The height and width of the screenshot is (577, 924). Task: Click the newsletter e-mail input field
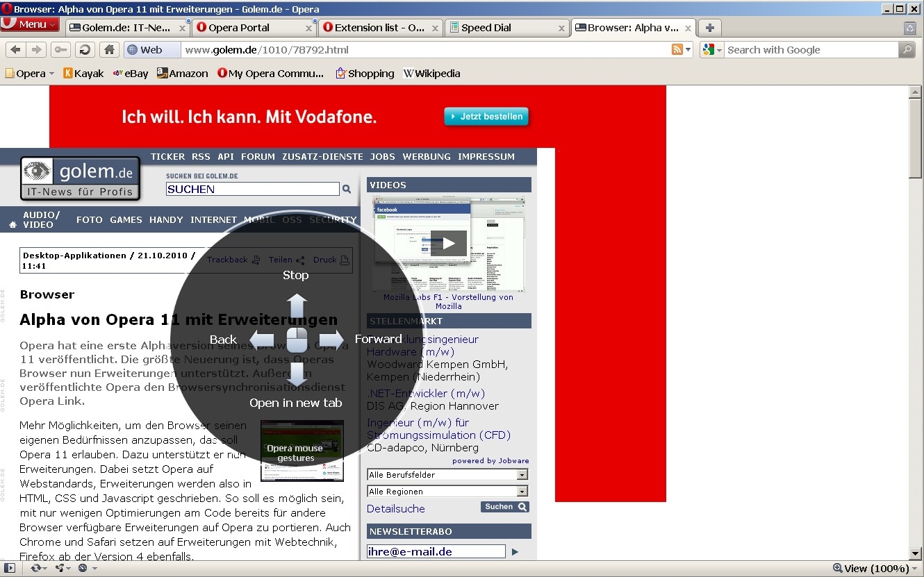436,551
